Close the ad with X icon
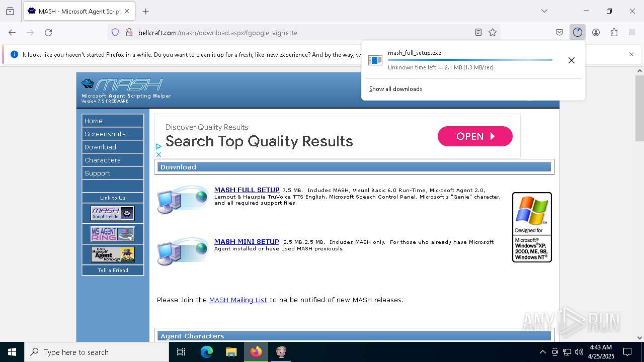This screenshot has height=362, width=644. coord(158,154)
